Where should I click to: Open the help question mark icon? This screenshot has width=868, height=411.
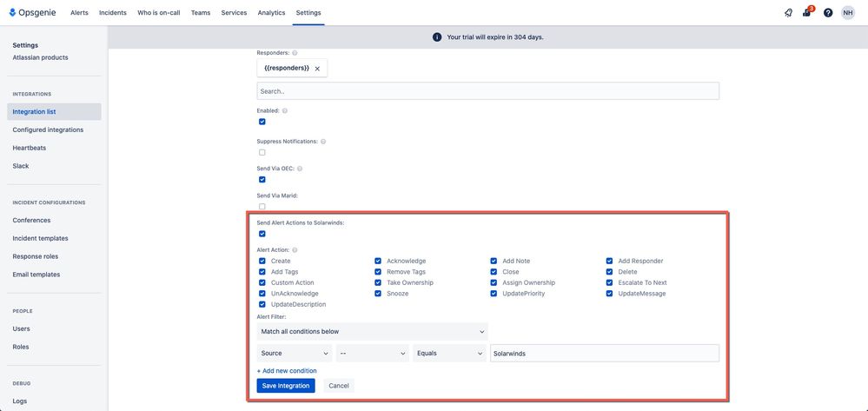click(x=827, y=13)
